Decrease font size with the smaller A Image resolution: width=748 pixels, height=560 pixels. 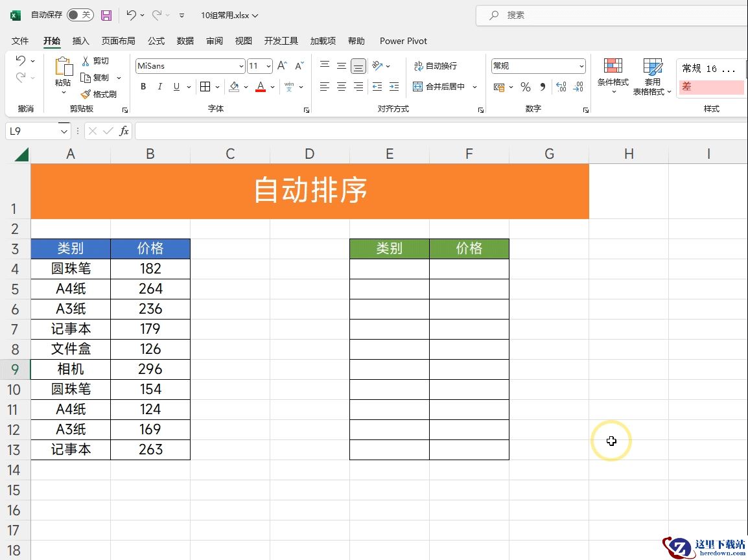299,66
